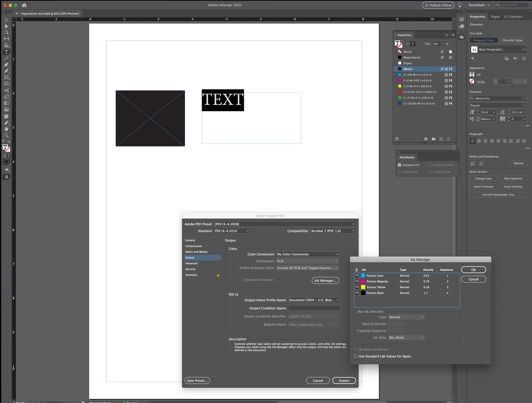This screenshot has height=403, width=532.
Task: Click new swatch icon in Swatches panel
Action: 441,139
